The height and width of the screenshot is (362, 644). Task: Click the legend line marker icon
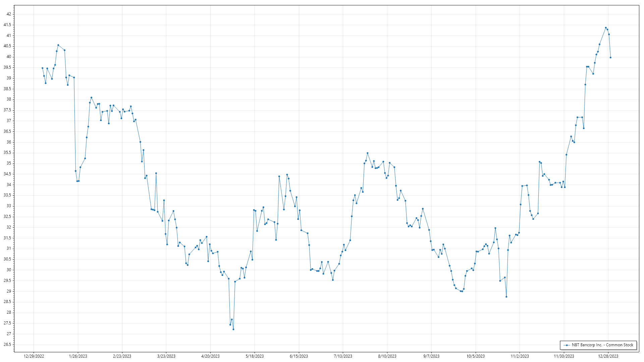pos(567,345)
